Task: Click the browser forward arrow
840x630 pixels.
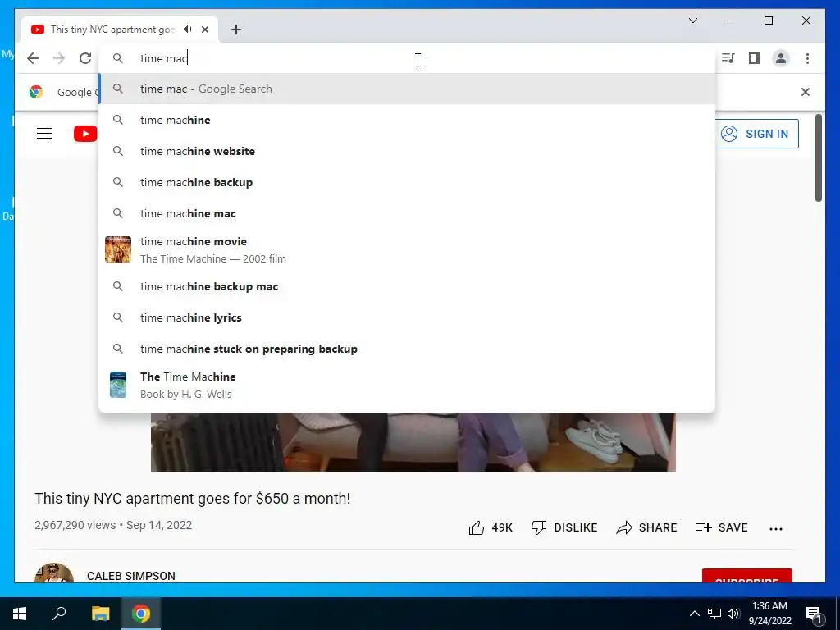Action: 59,58
